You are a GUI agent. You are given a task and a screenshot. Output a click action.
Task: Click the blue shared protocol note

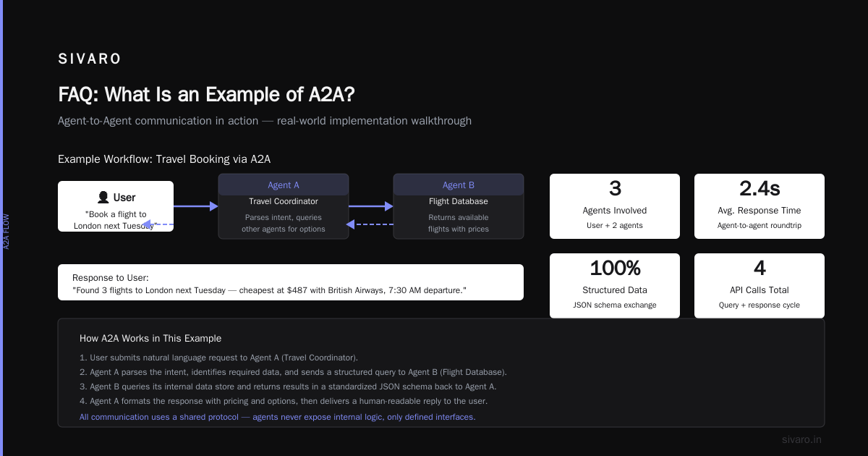tap(278, 417)
